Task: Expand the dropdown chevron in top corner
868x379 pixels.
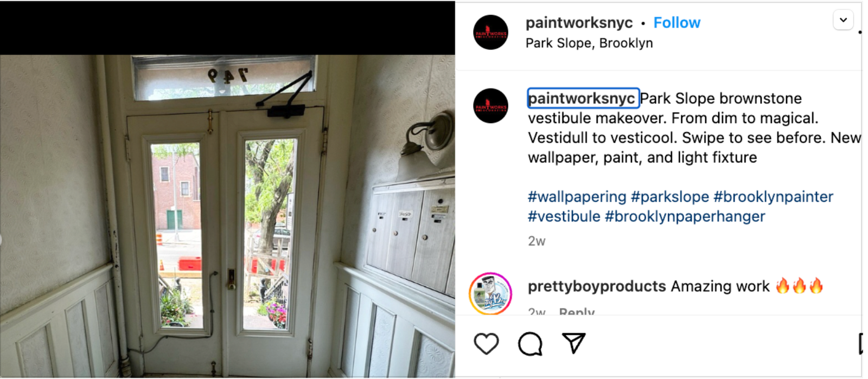Action: pyautogui.click(x=843, y=20)
